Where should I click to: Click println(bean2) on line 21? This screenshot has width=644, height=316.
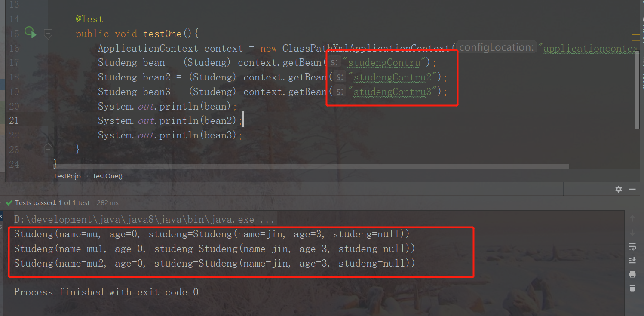point(199,121)
